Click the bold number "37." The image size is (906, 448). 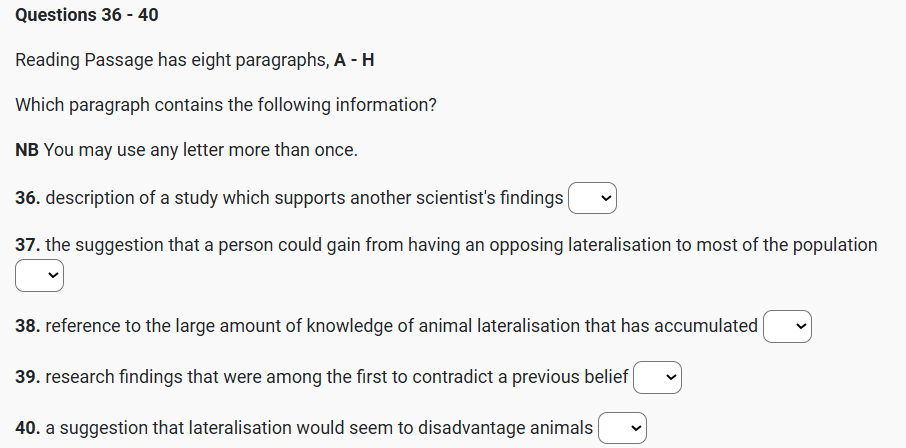(28, 244)
